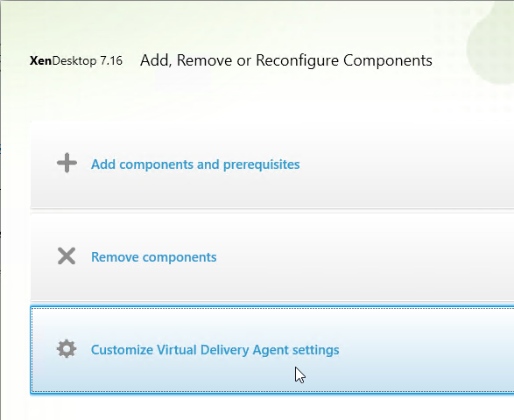Open Add components and prerequisites link
Image resolution: width=514 pixels, height=420 pixels.
point(195,164)
